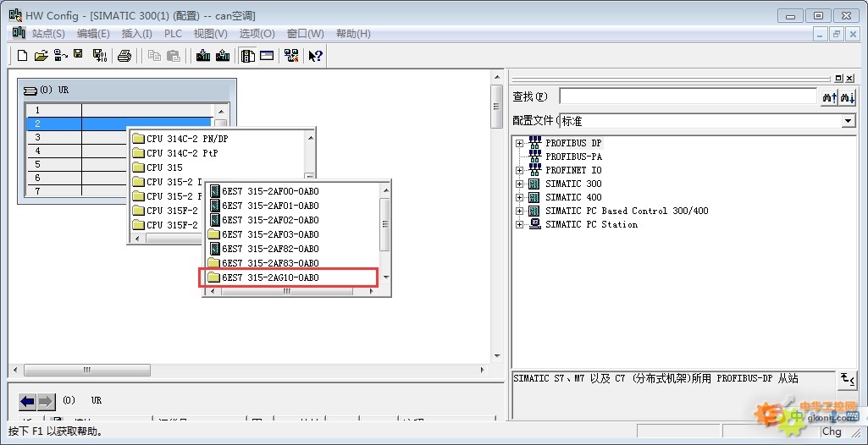Image resolution: width=868 pixels, height=445 pixels.
Task: Select module 6ES7 315-2AF82-0AB0
Action: [x=264, y=249]
